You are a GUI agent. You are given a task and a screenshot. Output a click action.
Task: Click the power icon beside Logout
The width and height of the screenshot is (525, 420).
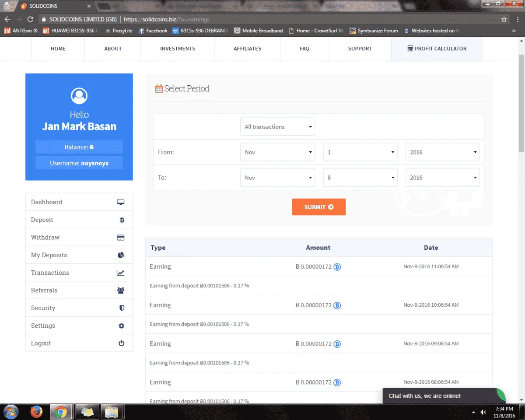point(121,343)
